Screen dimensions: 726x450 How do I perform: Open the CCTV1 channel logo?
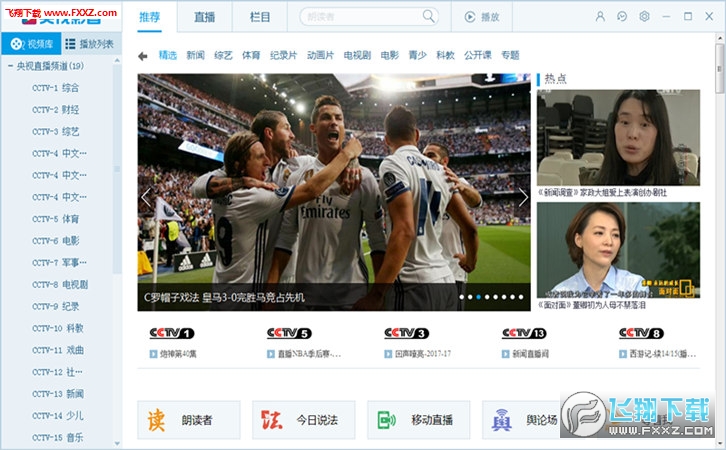click(171, 333)
